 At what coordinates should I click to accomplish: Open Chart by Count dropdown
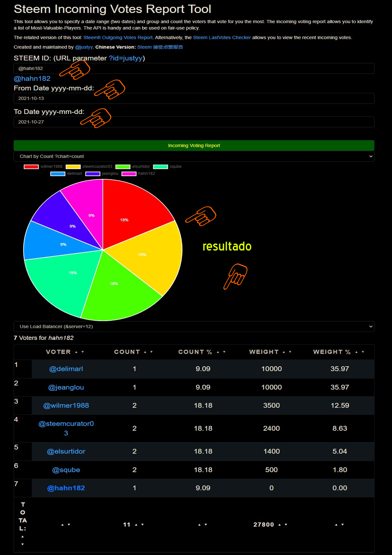click(194, 156)
